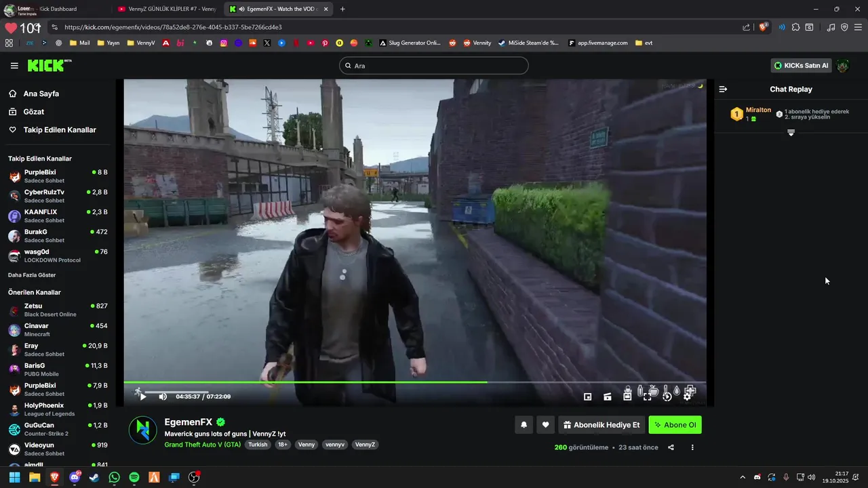Screen dimensions: 868x488
Task: Open app.fivemanage.com bookmark
Action: pyautogui.click(x=598, y=43)
